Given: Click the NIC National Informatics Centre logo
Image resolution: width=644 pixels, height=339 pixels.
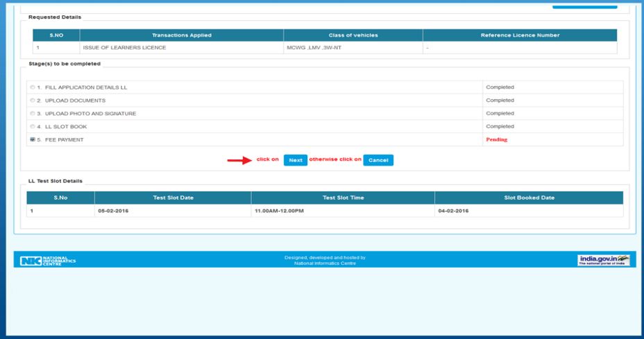Looking at the screenshot, I should [x=49, y=260].
